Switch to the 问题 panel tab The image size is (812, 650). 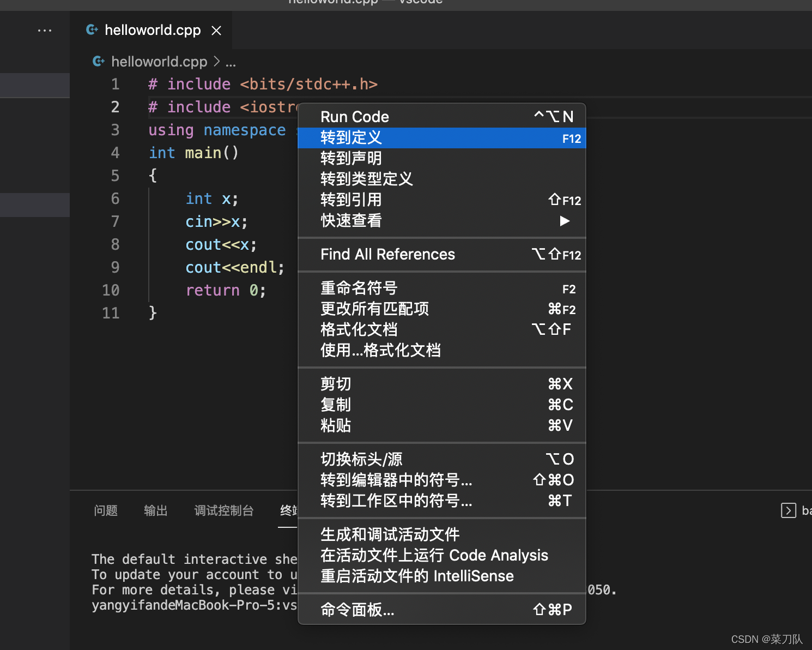coord(106,510)
